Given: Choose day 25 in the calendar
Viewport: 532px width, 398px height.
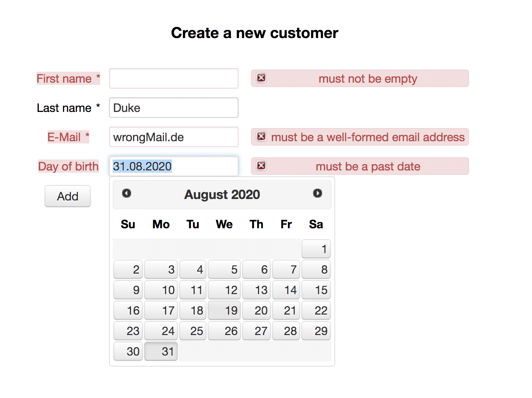Looking at the screenshot, I should 193,331.
